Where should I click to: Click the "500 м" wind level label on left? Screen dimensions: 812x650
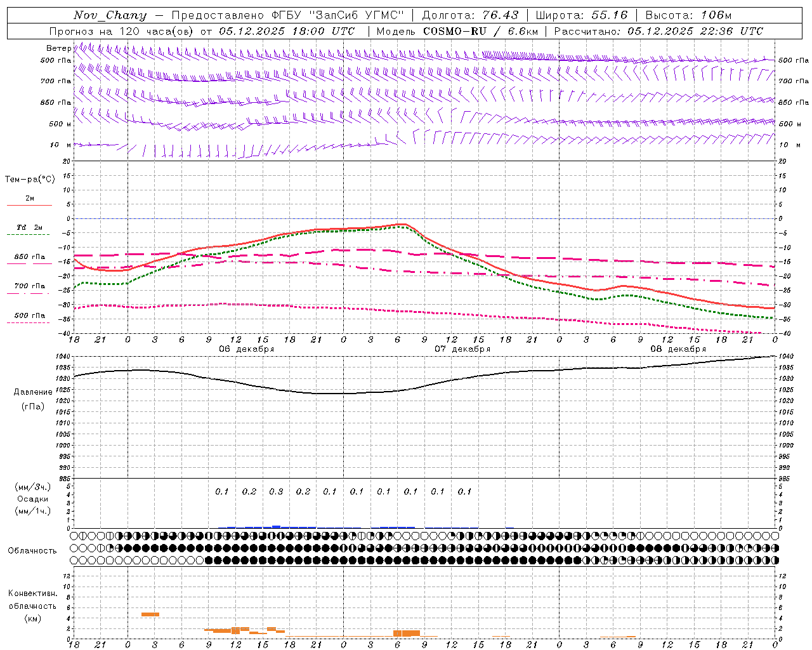click(x=60, y=124)
